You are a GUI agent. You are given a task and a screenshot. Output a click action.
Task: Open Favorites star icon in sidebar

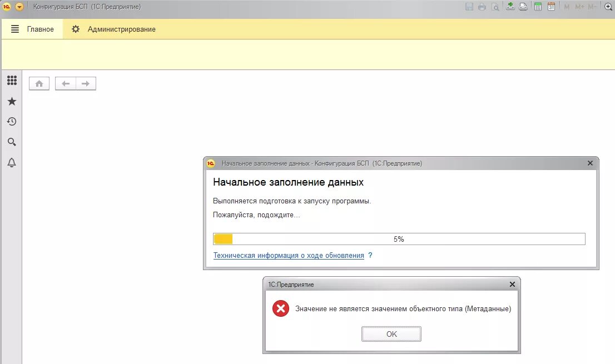(x=12, y=102)
